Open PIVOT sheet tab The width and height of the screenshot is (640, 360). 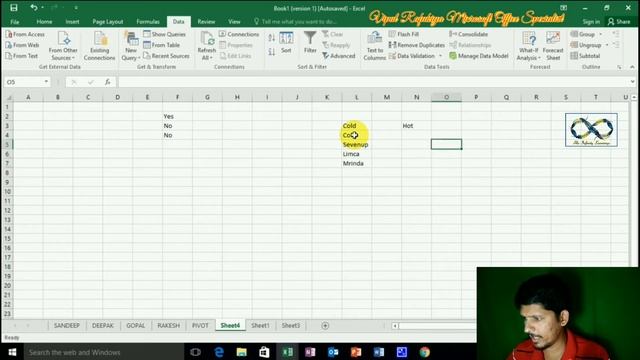[x=200, y=325]
